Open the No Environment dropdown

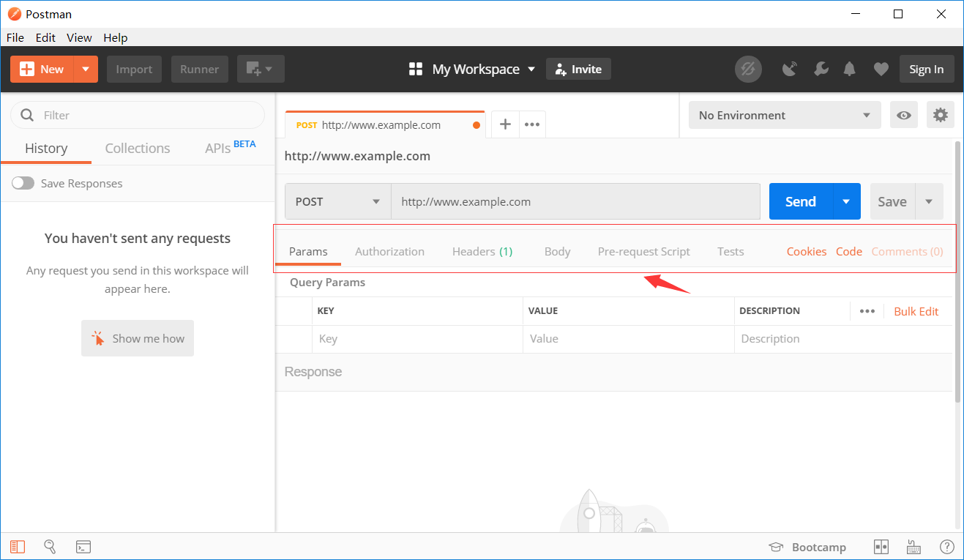[785, 115]
